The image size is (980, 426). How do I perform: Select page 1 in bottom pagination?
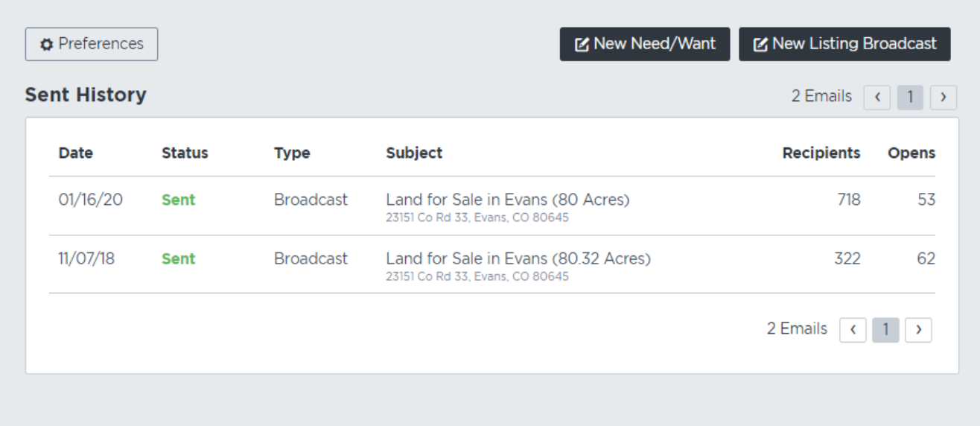[x=885, y=330]
